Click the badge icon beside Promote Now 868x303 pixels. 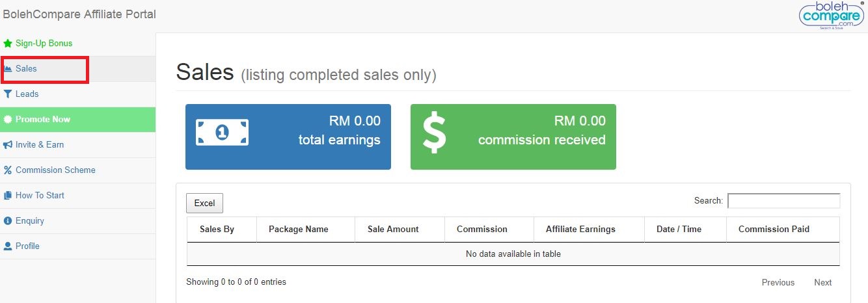point(8,120)
